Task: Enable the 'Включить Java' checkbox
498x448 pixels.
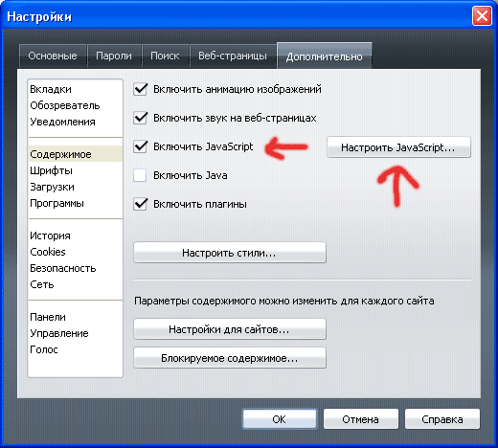Action: (x=140, y=175)
